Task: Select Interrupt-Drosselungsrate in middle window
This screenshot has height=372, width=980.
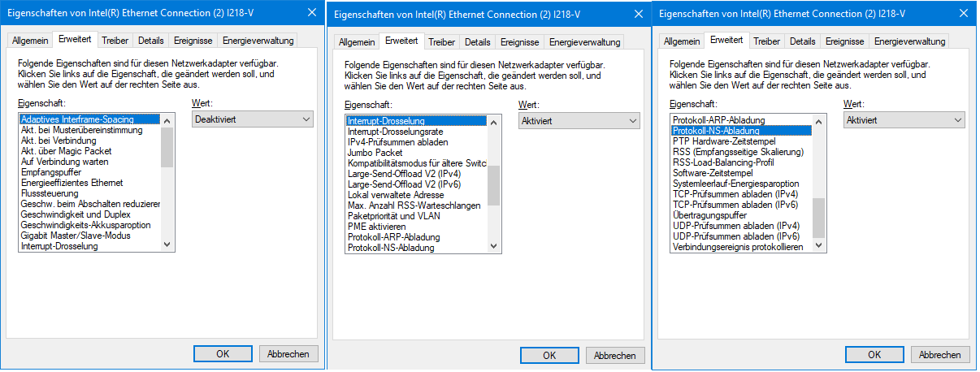Action: click(x=395, y=132)
